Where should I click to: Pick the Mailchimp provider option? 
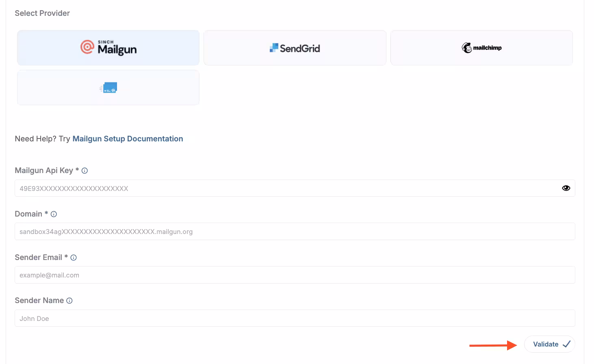pyautogui.click(x=481, y=48)
